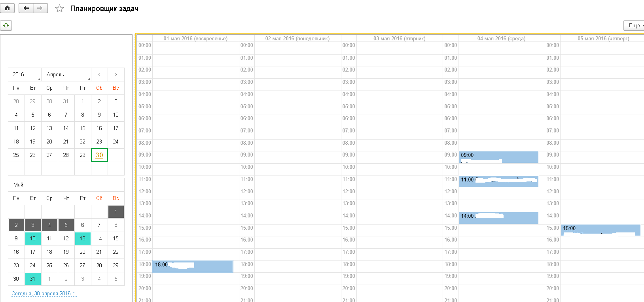Select today's date 30 in April calendar
This screenshot has height=302, width=644.
click(x=99, y=155)
